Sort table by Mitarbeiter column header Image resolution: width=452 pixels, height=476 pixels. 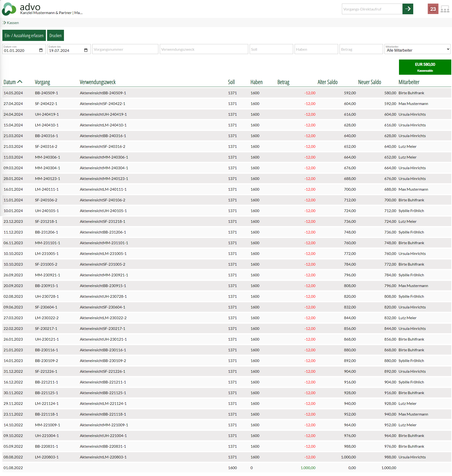pos(409,82)
